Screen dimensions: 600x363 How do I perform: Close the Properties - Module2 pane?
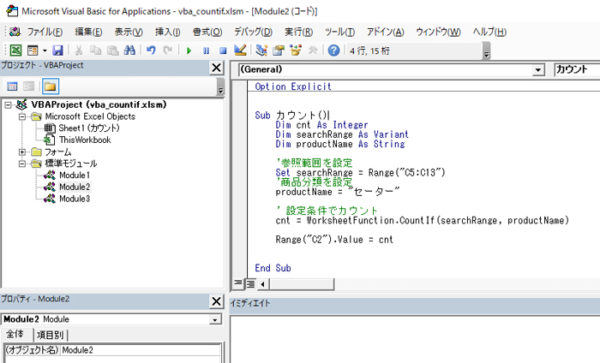coord(216,301)
